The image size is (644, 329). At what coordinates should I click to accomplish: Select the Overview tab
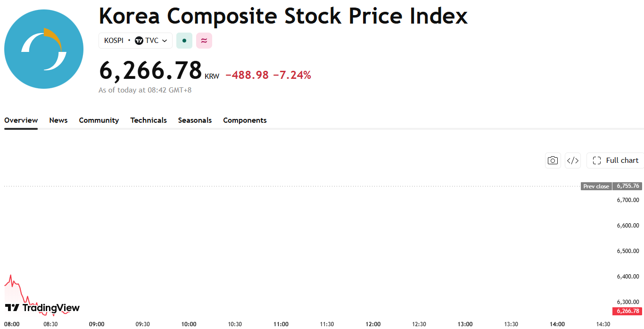click(x=21, y=120)
